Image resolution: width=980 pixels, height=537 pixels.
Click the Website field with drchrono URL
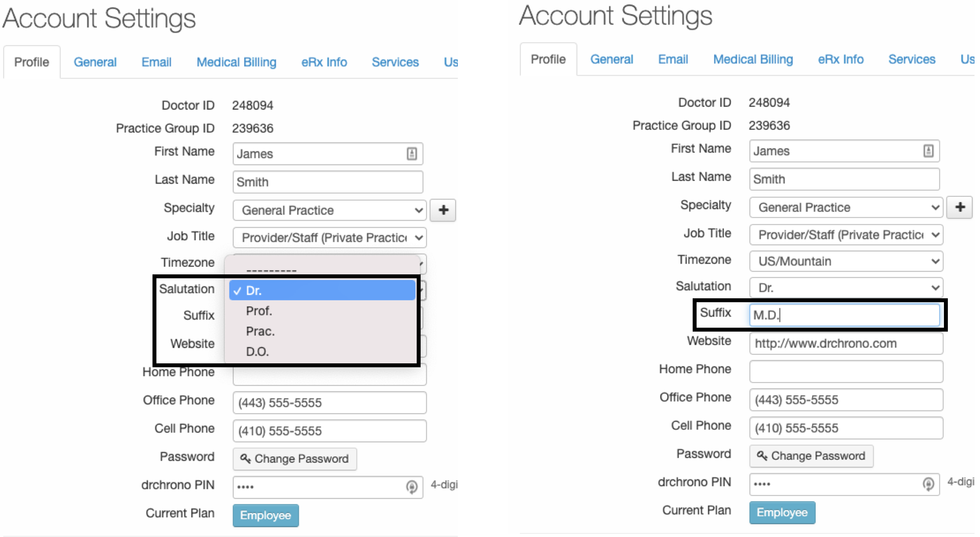(846, 343)
